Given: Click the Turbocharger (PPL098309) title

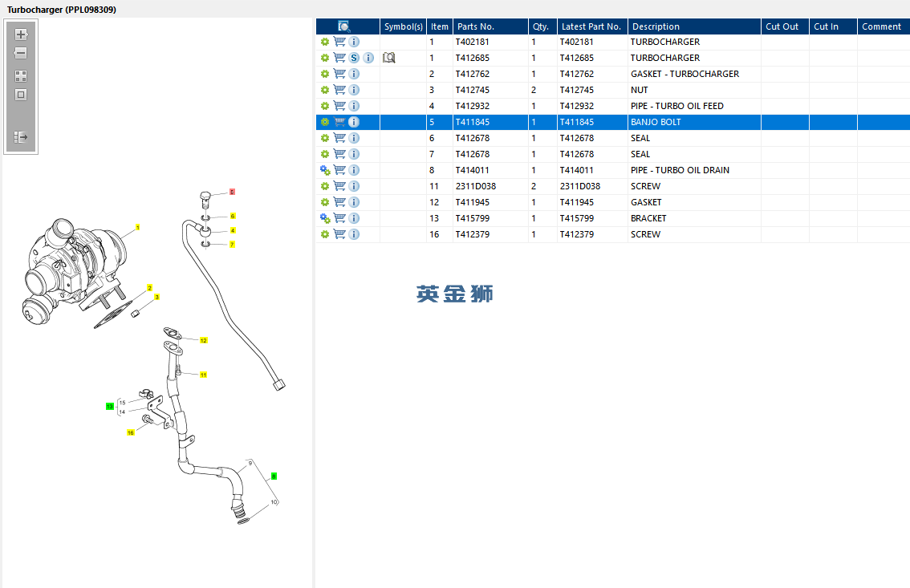Looking at the screenshot, I should (62, 10).
